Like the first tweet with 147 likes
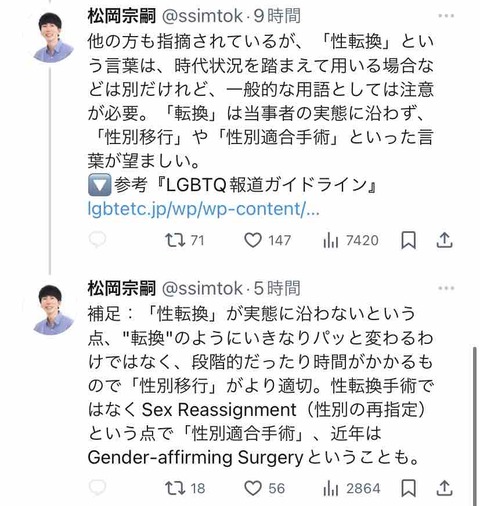480x506 pixels. click(268, 240)
